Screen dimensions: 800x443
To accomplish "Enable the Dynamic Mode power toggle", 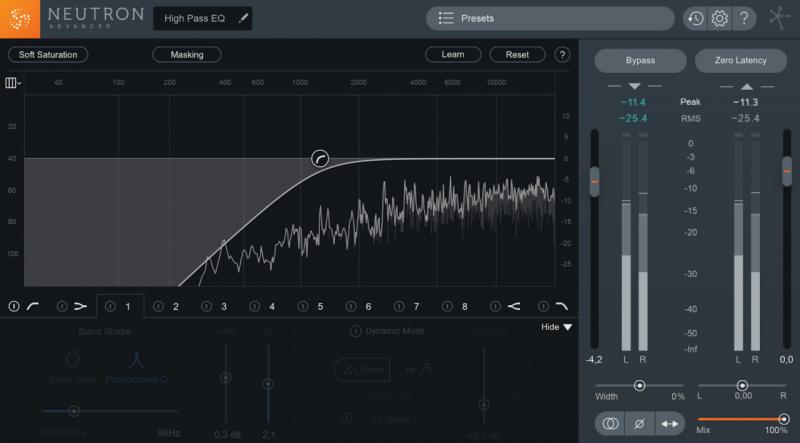I will [356, 331].
